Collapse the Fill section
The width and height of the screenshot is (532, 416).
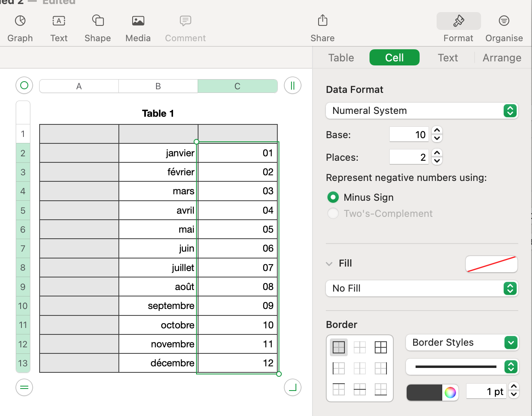click(x=329, y=263)
